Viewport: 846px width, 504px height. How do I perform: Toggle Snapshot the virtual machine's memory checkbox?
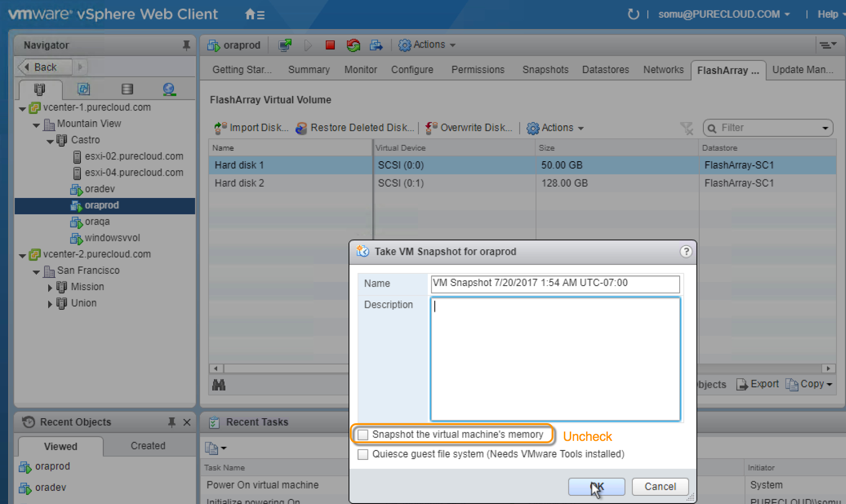pos(363,435)
